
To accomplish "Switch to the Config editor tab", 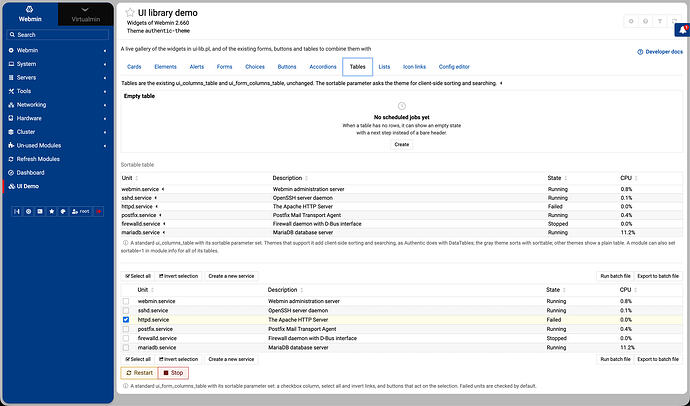I will (454, 67).
